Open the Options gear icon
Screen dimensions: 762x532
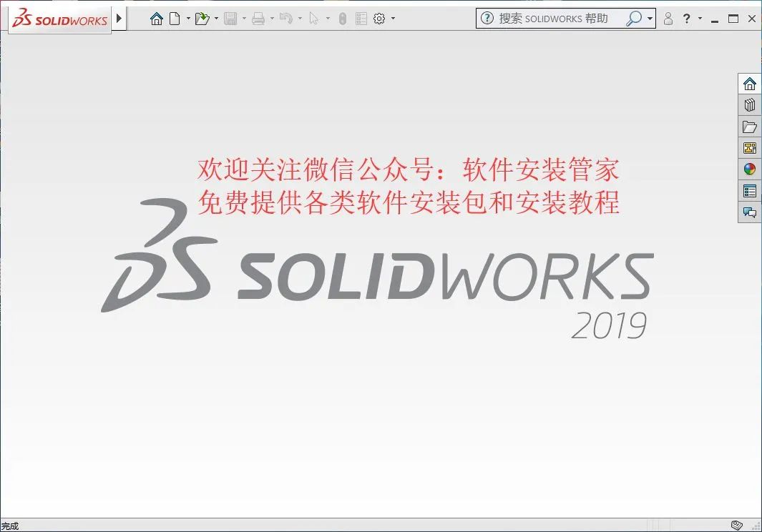click(x=379, y=19)
